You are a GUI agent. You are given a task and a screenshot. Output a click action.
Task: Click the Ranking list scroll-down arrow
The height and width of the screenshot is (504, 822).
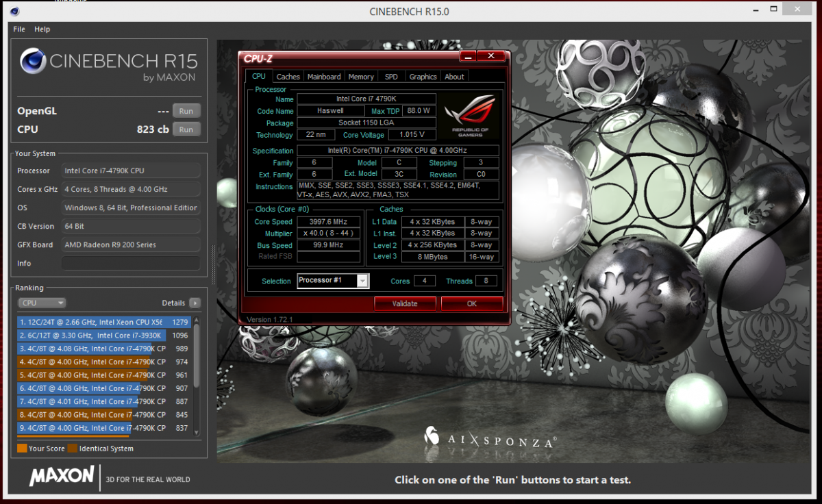coord(197,432)
